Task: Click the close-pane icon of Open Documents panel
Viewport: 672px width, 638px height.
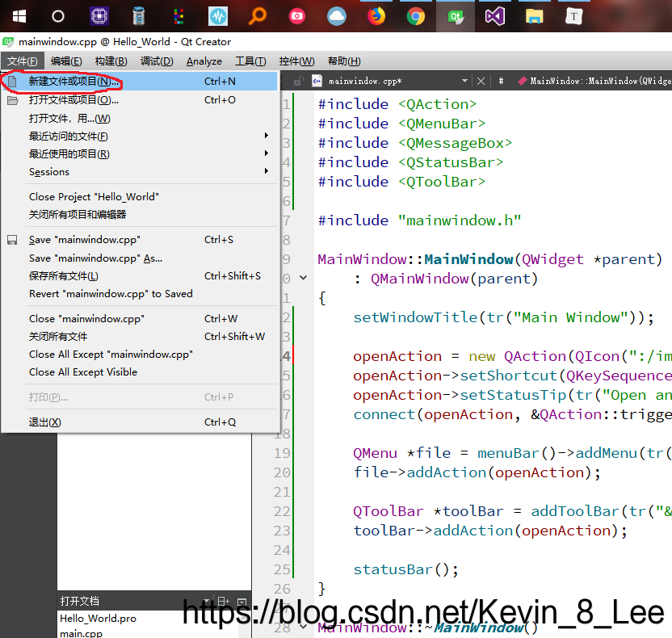Action: pyautogui.click(x=242, y=602)
